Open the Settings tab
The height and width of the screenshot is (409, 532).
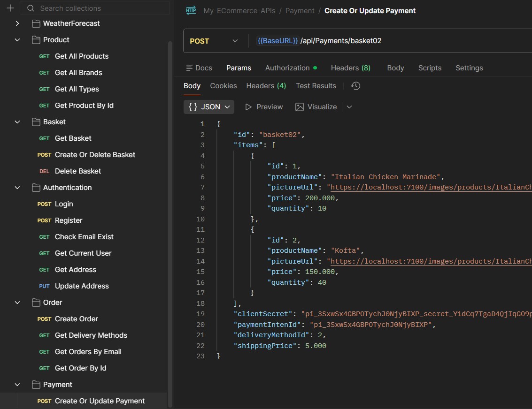469,68
